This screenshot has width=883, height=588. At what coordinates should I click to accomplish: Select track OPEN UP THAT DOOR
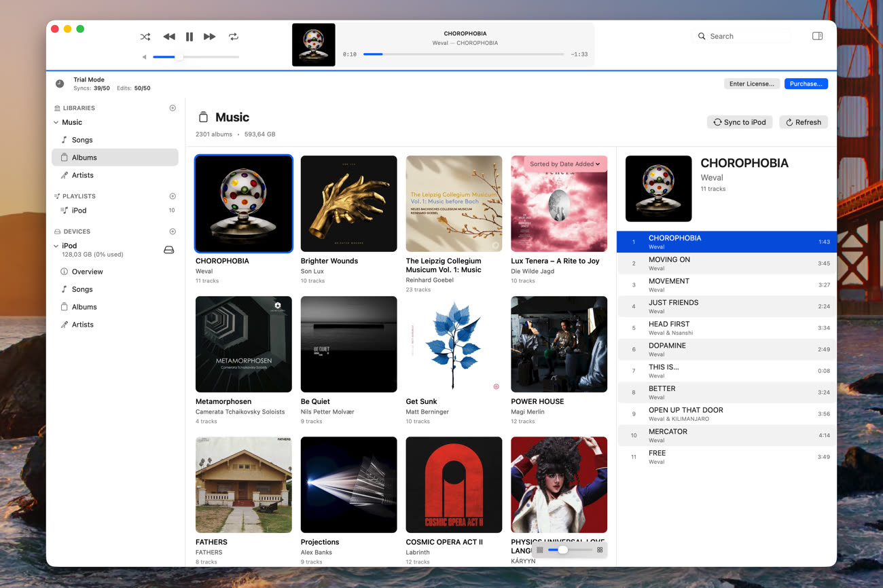pos(726,414)
